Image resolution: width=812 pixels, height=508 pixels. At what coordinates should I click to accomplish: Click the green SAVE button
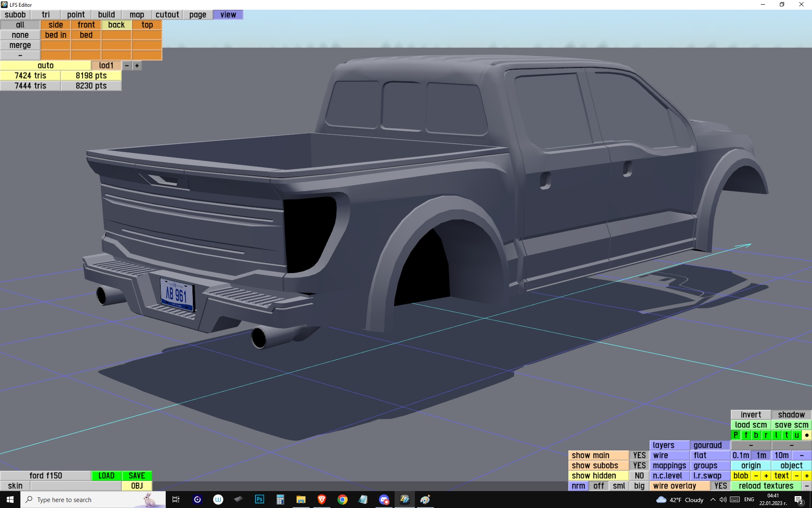pyautogui.click(x=137, y=476)
